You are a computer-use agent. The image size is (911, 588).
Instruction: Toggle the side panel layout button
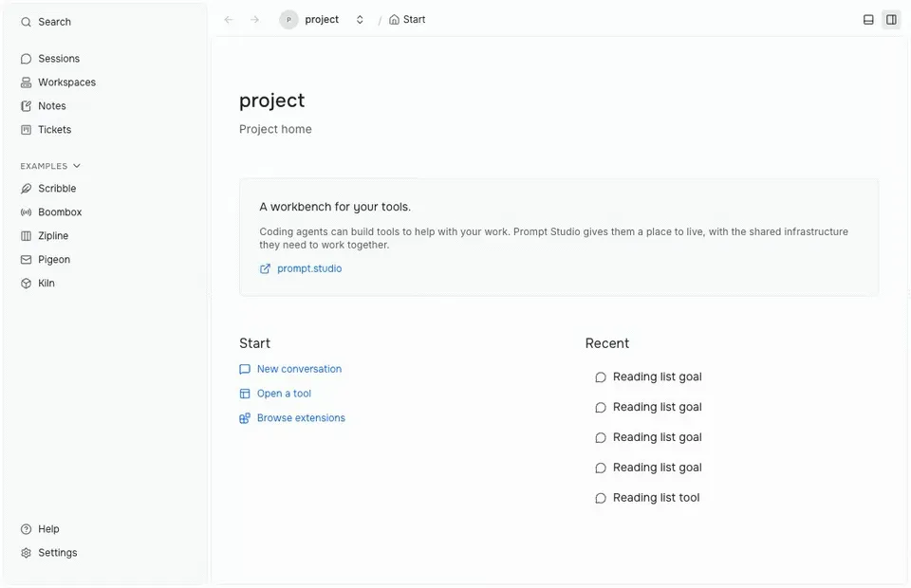[891, 20]
